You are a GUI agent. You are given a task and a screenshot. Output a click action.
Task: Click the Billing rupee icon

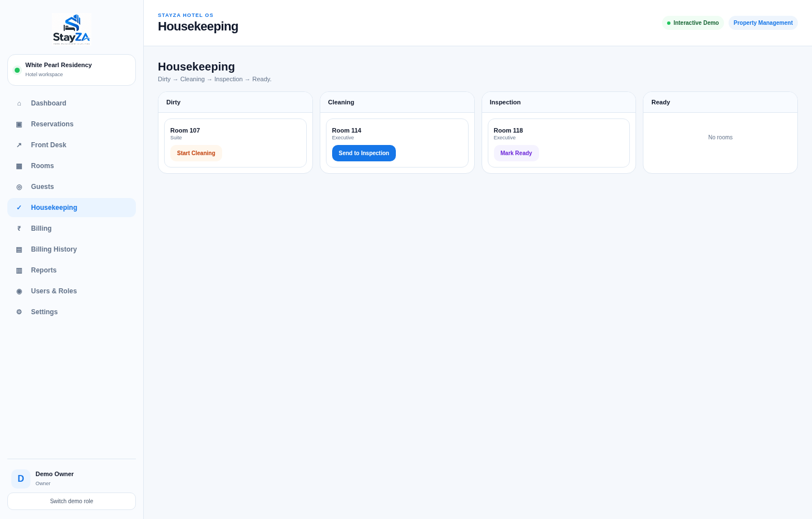point(19,228)
